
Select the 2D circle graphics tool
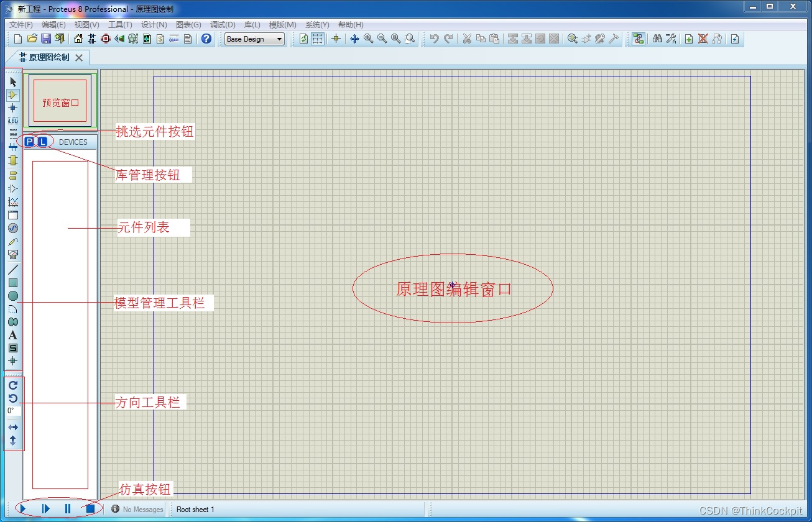point(13,296)
